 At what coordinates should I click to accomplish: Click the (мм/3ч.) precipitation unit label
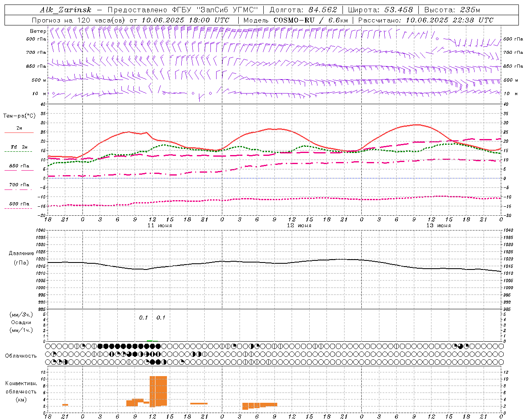coord(21,315)
